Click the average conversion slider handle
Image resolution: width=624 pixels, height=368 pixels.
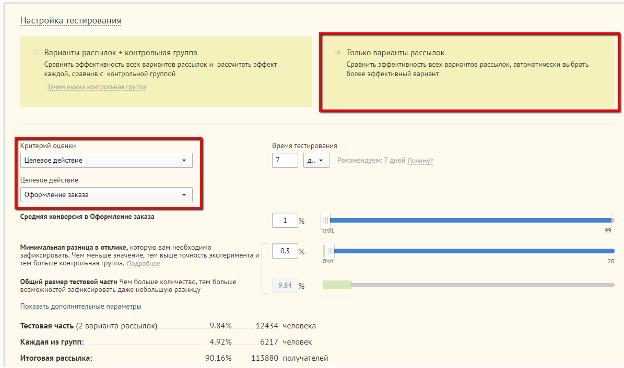pyautogui.click(x=326, y=220)
